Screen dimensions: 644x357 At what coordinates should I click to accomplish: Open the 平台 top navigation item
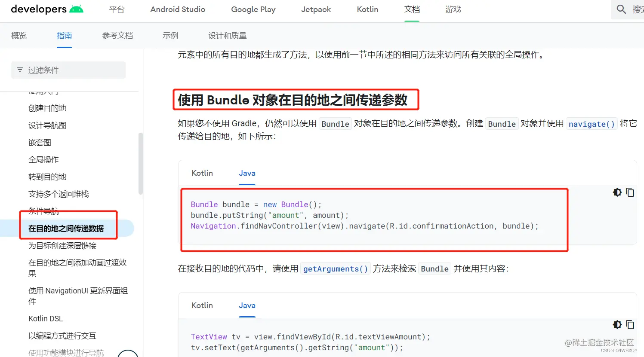tap(117, 9)
